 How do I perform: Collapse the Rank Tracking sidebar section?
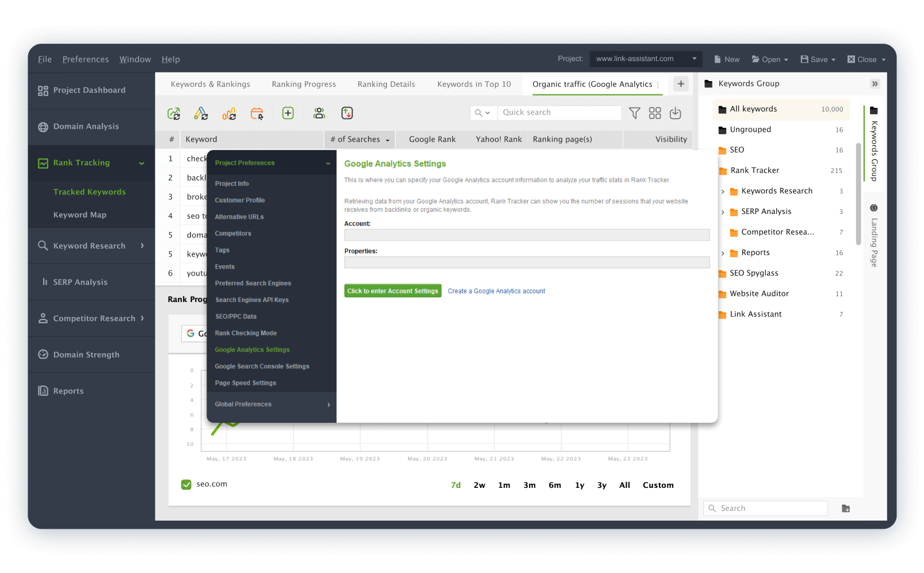[x=141, y=163]
